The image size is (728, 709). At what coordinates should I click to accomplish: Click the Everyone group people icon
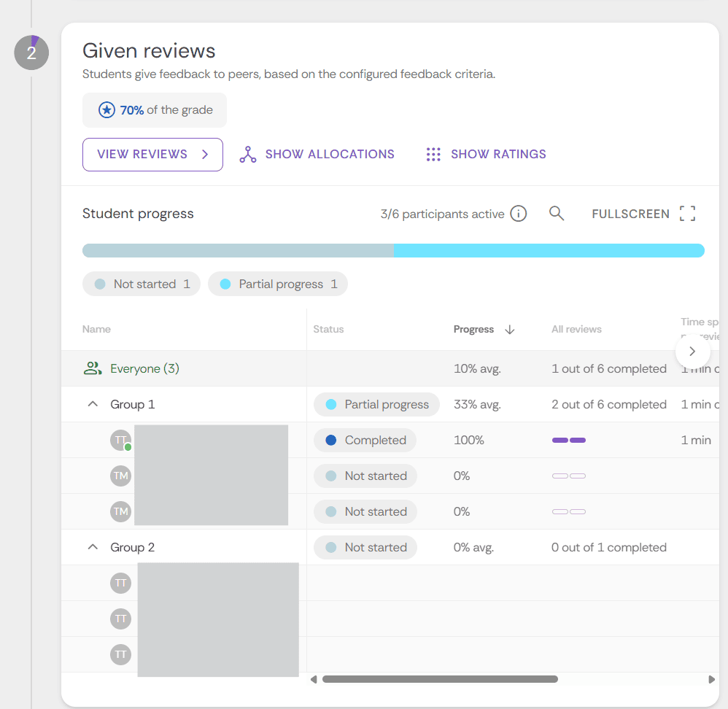click(93, 368)
